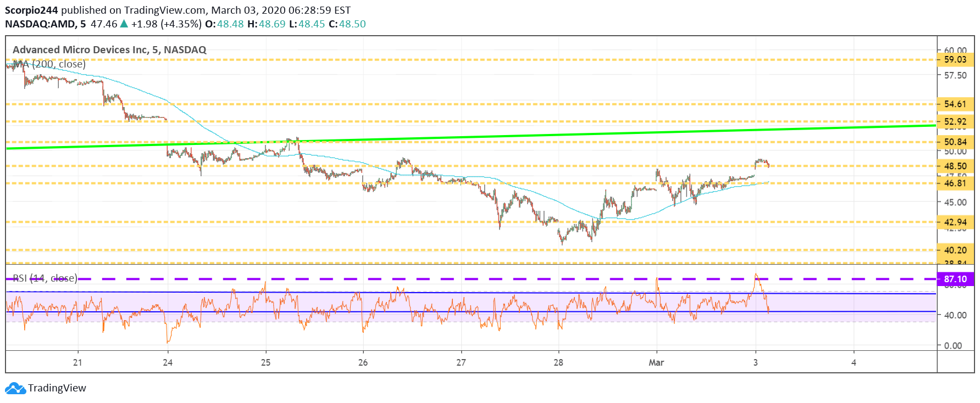The image size is (980, 403).
Task: Click the NASDAQ:AMD, 5 symbol label
Action: click(x=46, y=24)
